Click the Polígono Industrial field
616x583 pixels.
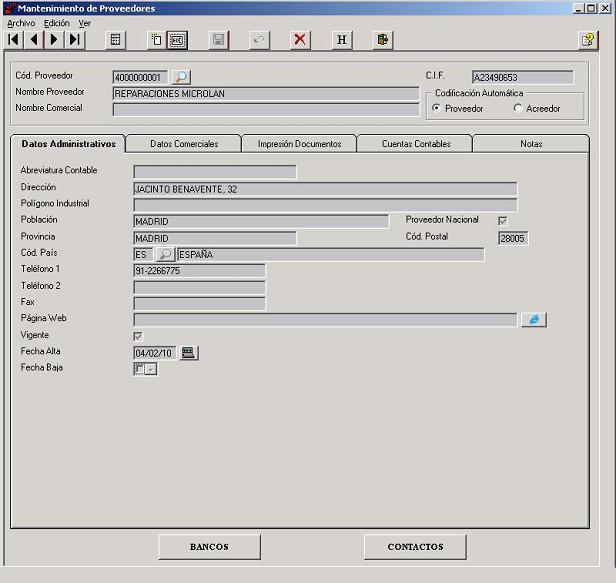[325, 205]
